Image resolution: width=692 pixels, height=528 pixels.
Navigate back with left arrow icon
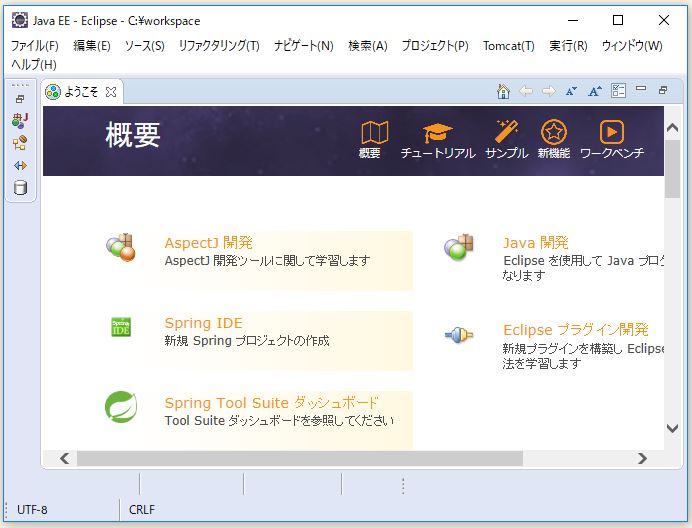(x=526, y=91)
